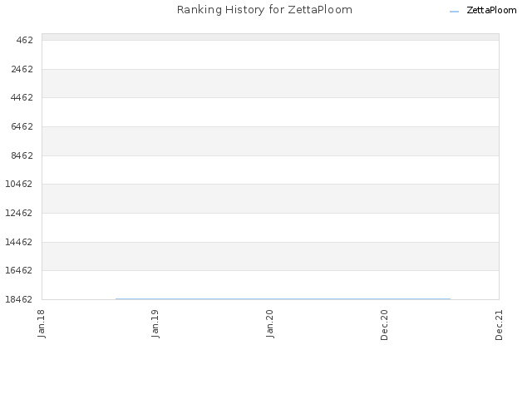Select the y-axis label 12462
The height and width of the screenshot is (399, 532).
(x=19, y=213)
